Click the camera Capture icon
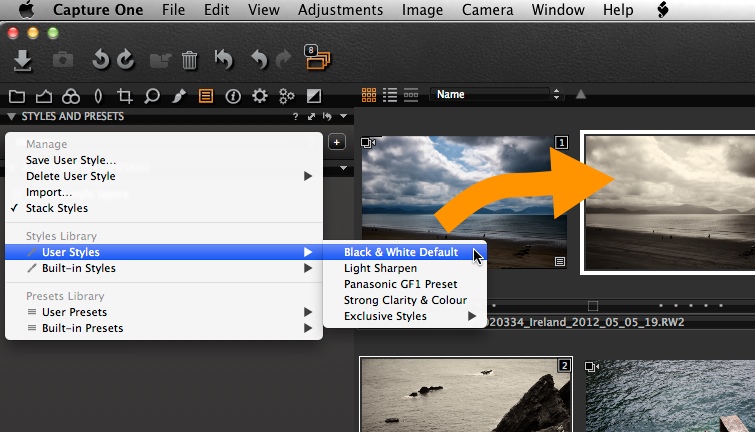Viewport: 755px width, 432px height. click(63, 60)
